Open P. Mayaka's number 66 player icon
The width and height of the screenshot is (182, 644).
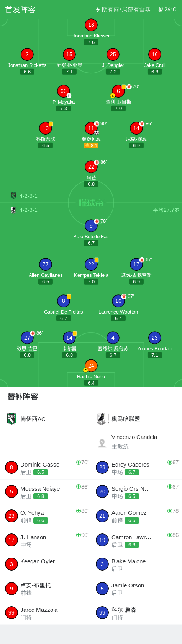tap(64, 91)
